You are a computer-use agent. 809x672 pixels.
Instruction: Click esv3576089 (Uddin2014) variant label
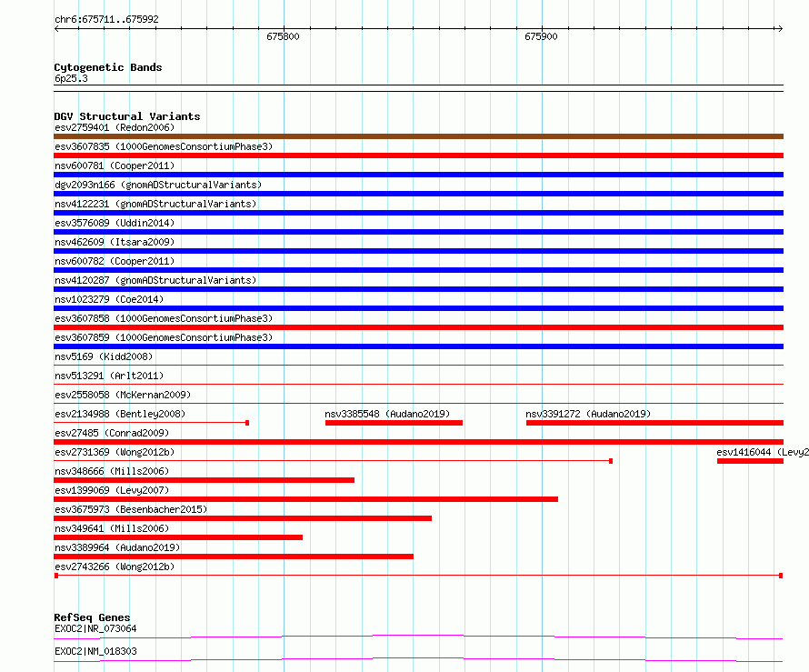click(x=115, y=223)
